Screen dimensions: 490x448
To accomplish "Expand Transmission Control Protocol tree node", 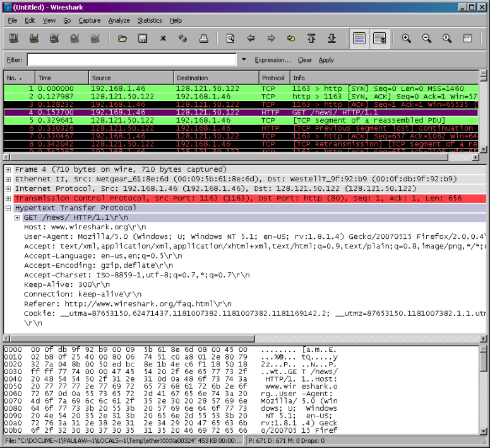I will click(x=8, y=198).
